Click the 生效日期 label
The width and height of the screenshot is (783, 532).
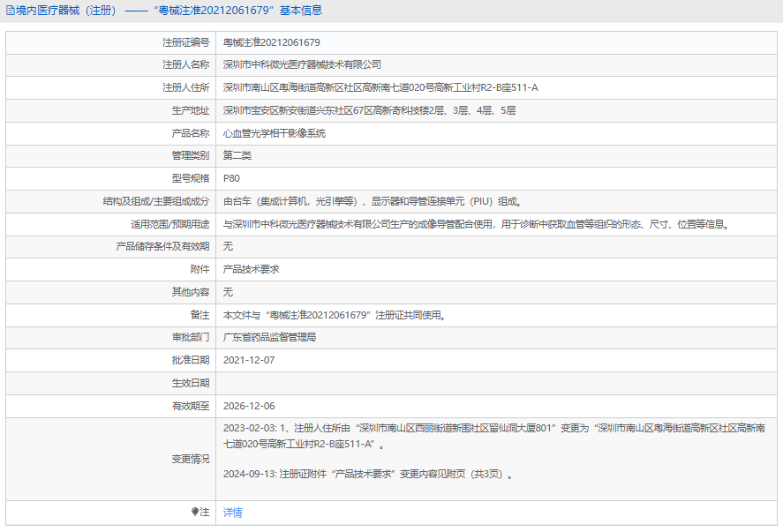tap(191, 383)
